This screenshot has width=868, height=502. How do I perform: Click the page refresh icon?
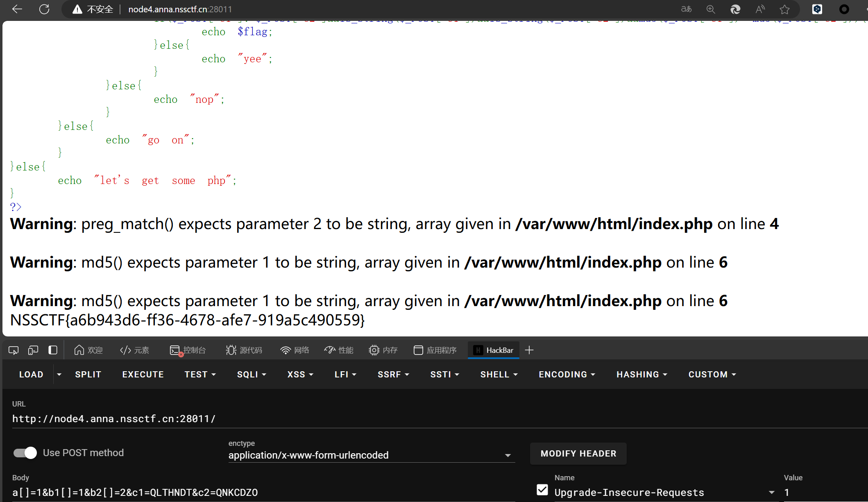pos(44,9)
